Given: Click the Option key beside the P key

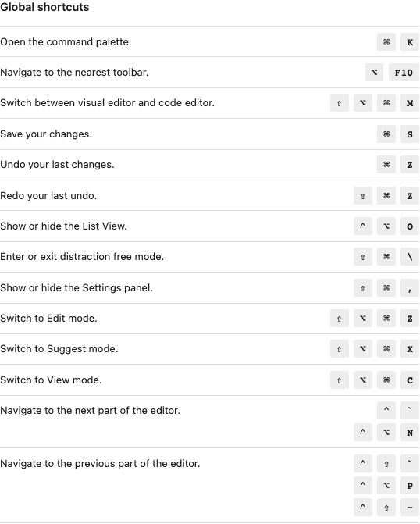Looking at the screenshot, I should 386,485.
